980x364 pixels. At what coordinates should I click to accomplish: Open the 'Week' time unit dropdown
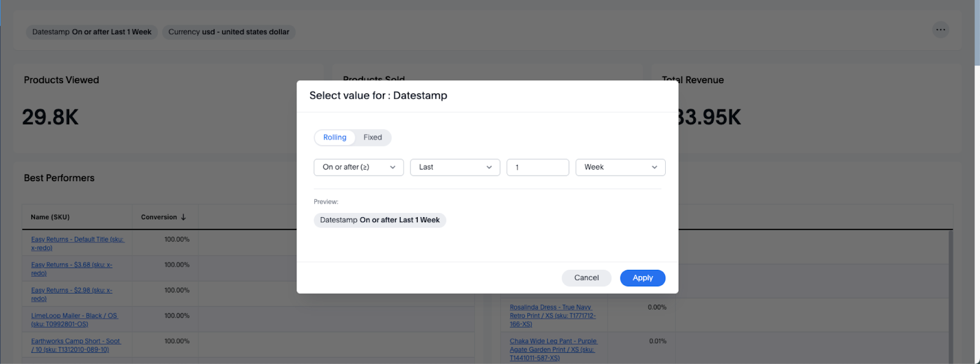(x=620, y=168)
